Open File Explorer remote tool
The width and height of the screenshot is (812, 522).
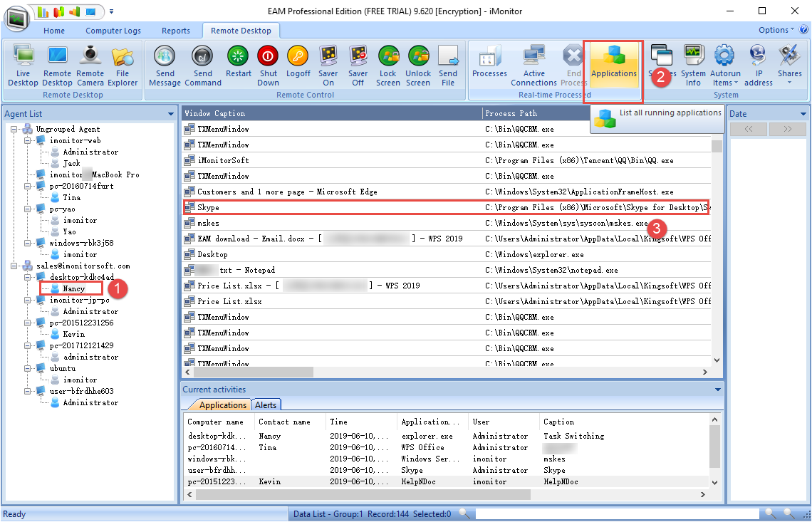coord(123,64)
